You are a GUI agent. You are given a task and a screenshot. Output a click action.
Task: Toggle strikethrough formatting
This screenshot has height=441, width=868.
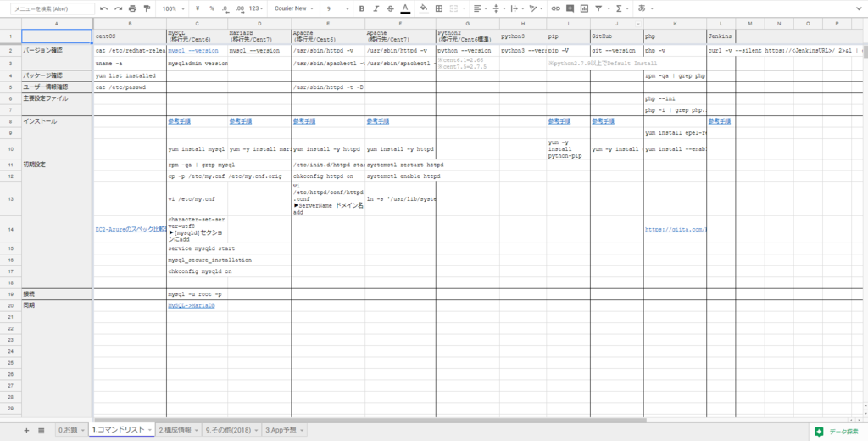(391, 8)
